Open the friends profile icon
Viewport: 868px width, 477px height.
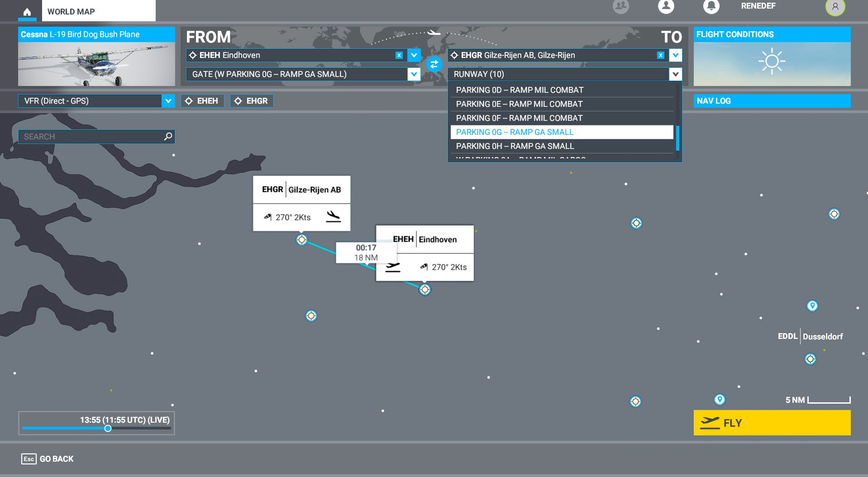pos(666,6)
